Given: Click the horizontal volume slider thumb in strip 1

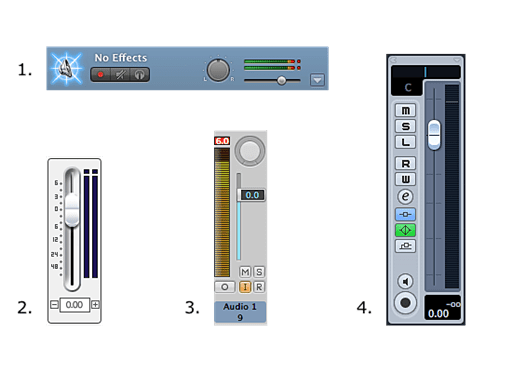Looking at the screenshot, I should coord(282,80).
